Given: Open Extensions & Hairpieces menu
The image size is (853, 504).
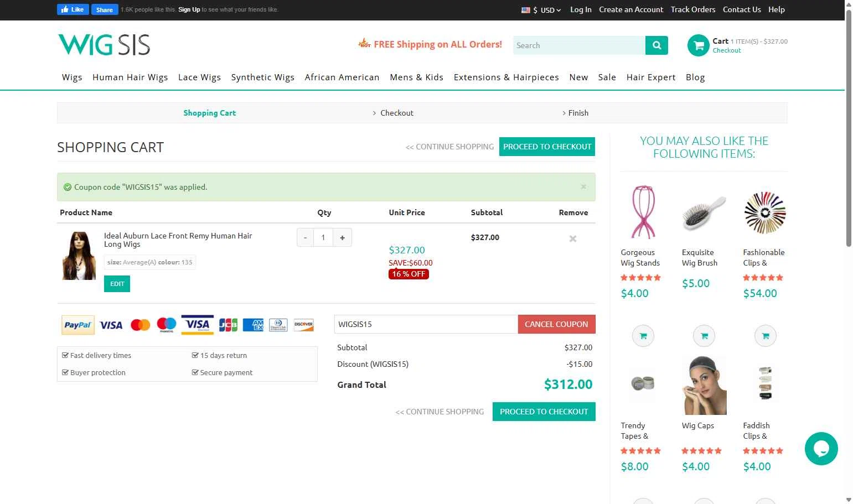Looking at the screenshot, I should pos(506,77).
